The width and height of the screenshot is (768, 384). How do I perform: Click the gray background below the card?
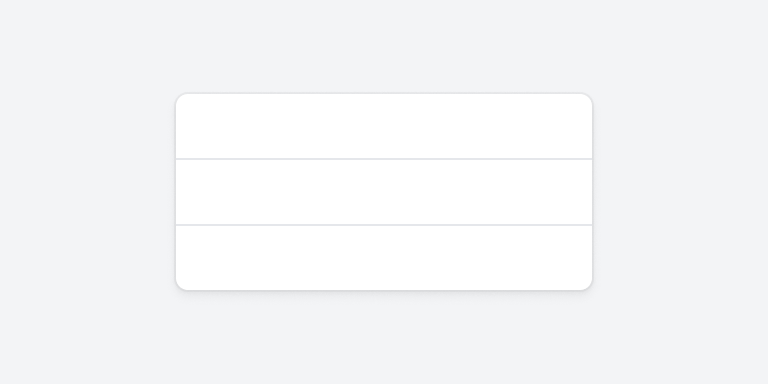tap(384, 338)
